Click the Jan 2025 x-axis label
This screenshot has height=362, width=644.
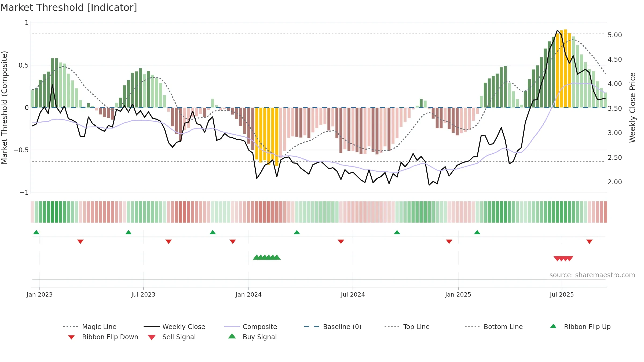click(458, 294)
